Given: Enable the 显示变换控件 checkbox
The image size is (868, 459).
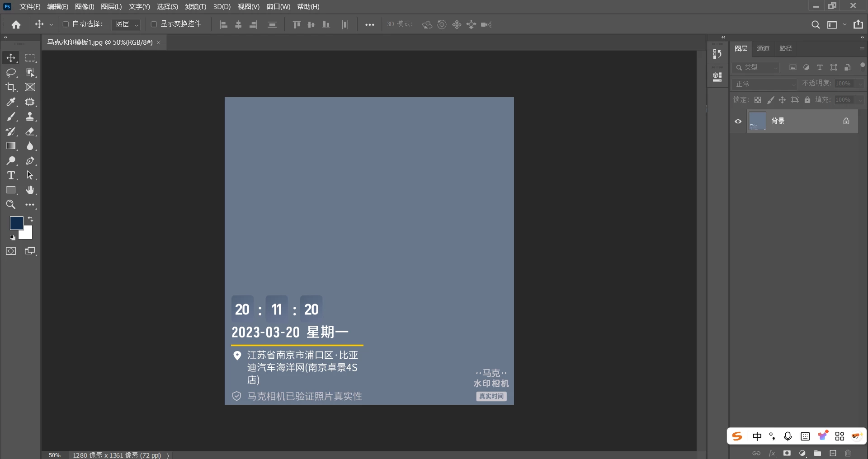Looking at the screenshot, I should tap(154, 24).
